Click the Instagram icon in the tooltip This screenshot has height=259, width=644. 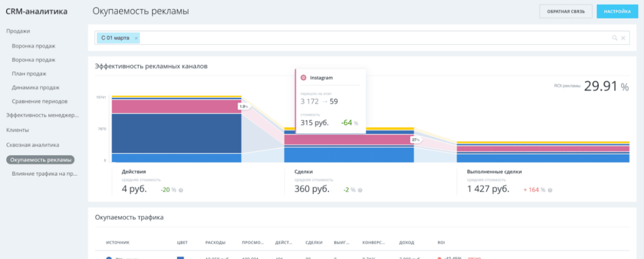[303, 78]
